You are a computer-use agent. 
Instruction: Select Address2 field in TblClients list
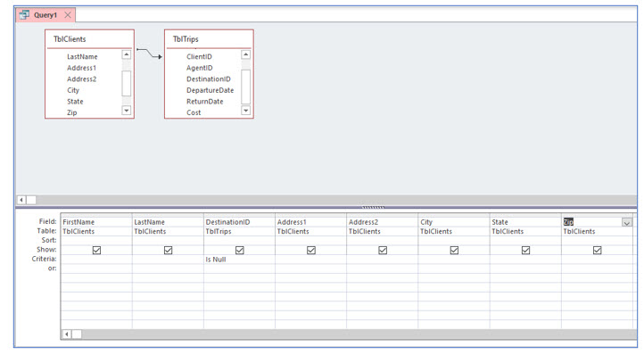click(x=81, y=78)
